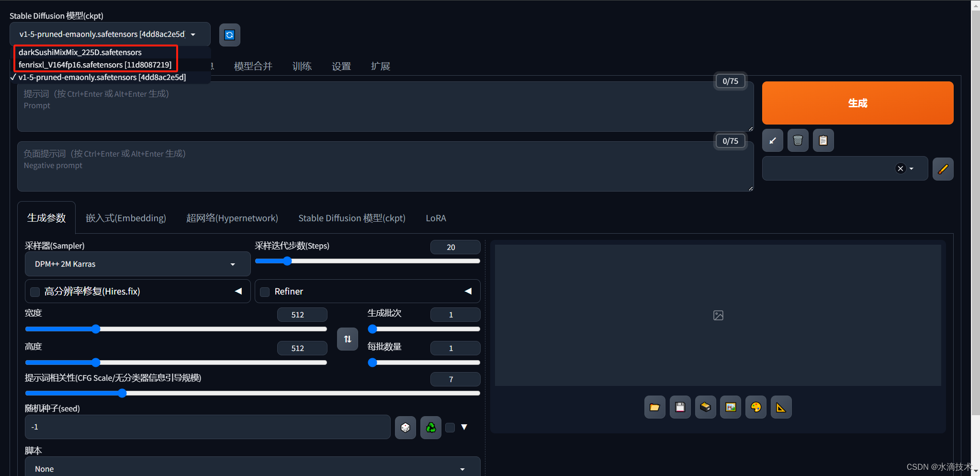Open the 设置 tab

point(341,66)
